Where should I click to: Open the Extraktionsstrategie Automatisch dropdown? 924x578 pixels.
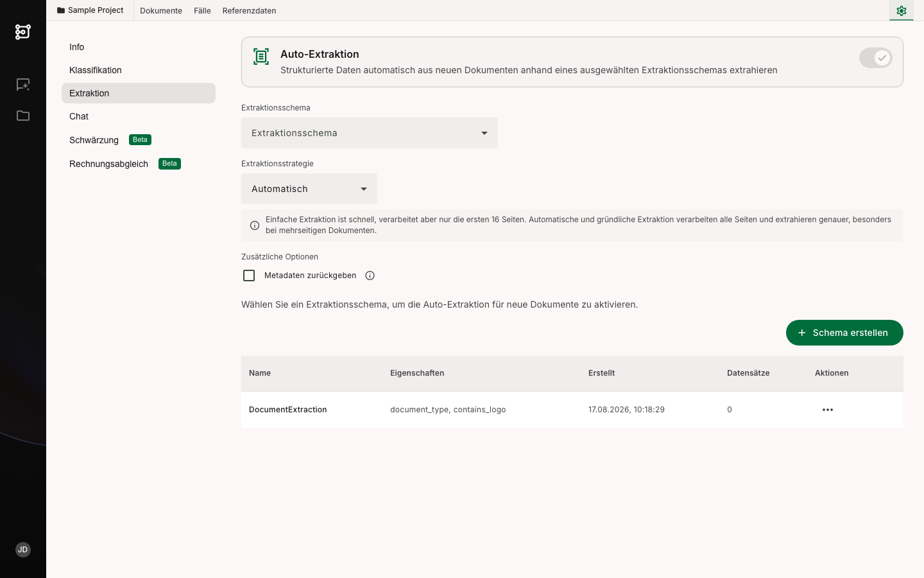point(309,189)
